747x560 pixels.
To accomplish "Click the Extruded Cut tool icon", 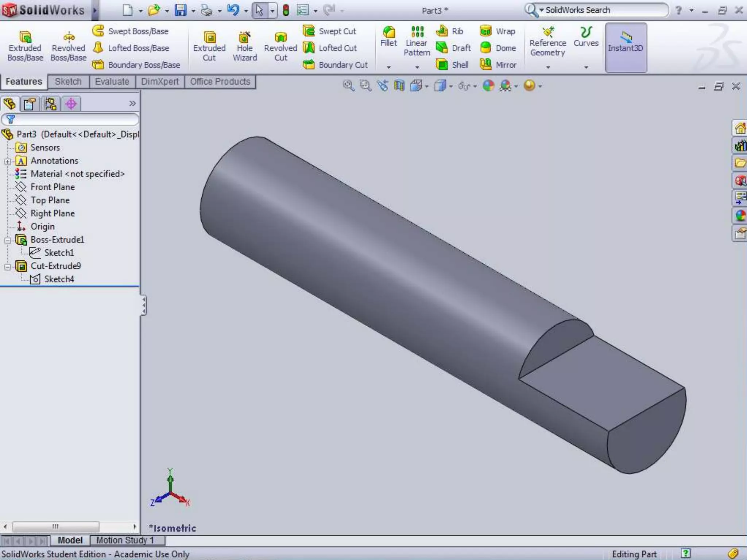I will point(209,38).
